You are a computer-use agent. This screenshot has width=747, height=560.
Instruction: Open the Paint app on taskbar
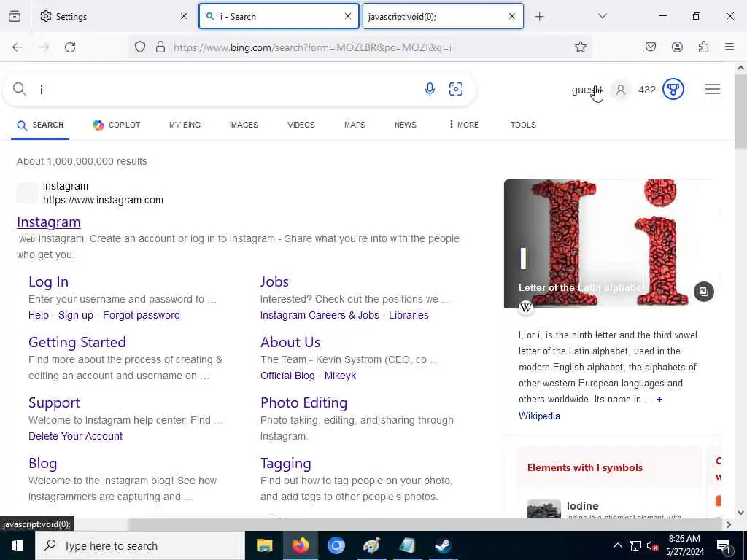(x=371, y=545)
